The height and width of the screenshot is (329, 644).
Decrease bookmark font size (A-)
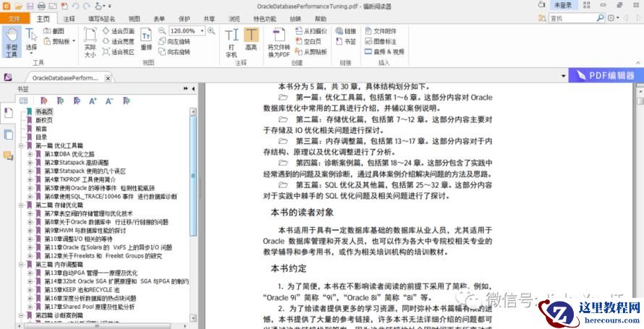109,101
